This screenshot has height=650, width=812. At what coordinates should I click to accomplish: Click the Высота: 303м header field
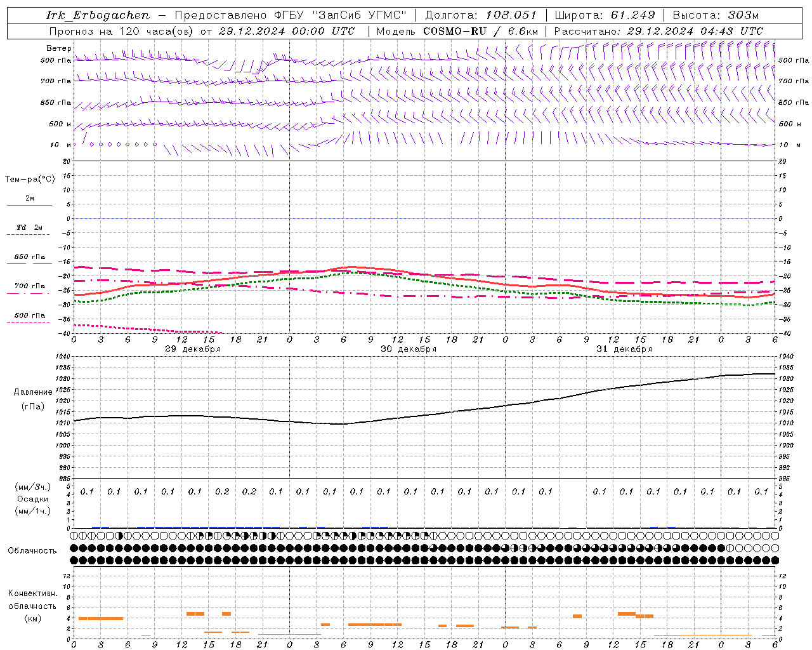click(x=716, y=15)
